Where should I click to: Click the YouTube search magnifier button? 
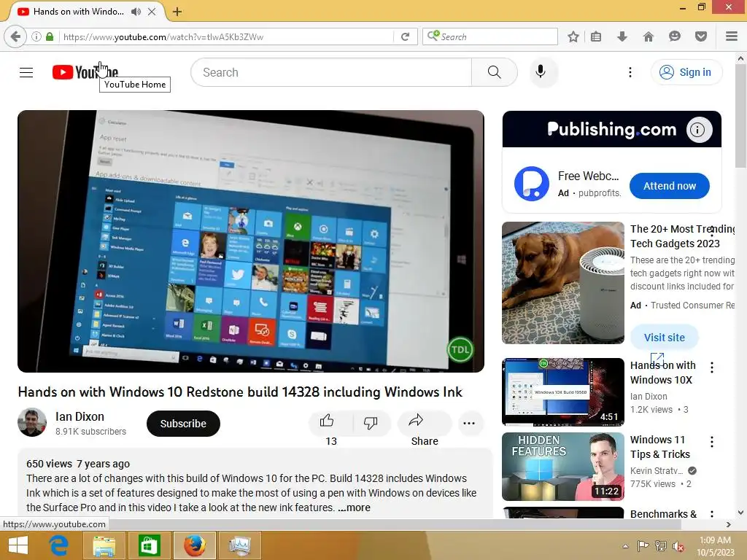tap(494, 72)
